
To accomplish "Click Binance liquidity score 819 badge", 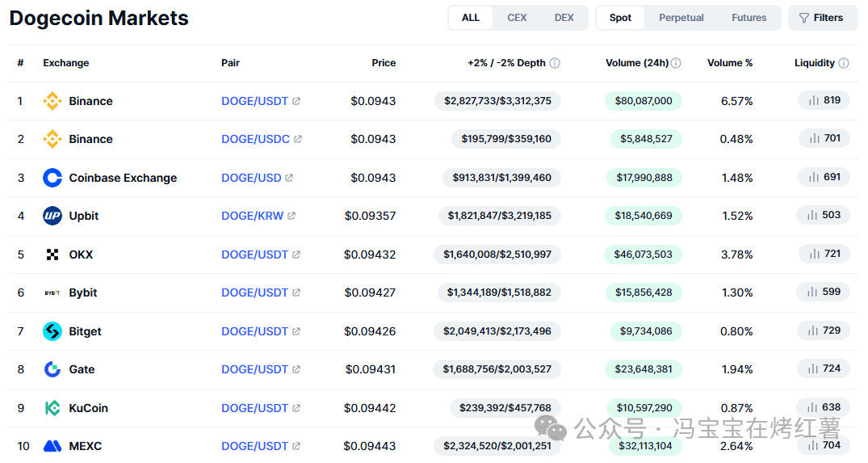I will pyautogui.click(x=824, y=100).
